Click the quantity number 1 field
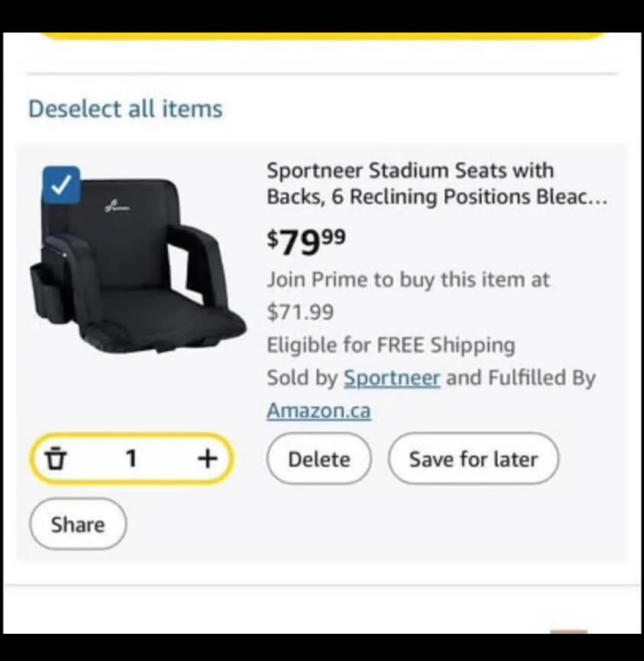Viewport: 644px width, 661px height. [132, 458]
